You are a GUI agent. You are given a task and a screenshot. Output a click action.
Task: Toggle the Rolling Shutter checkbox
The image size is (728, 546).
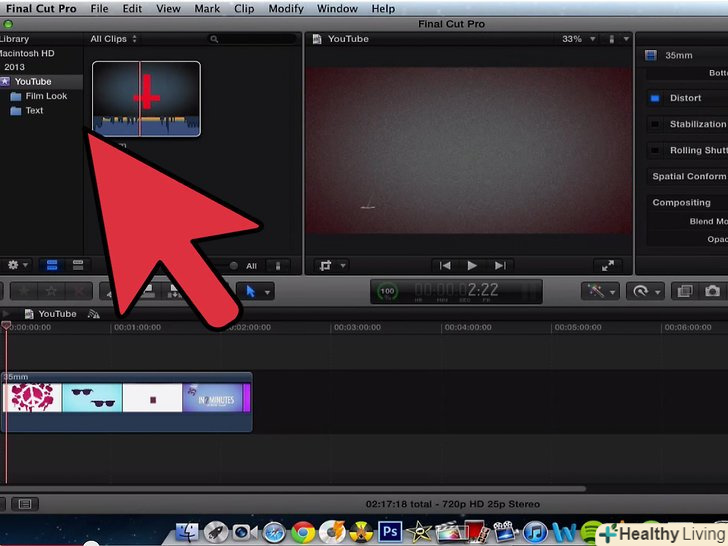[x=655, y=150]
